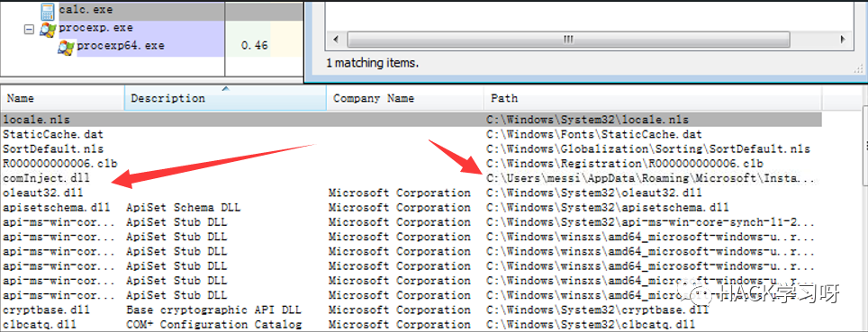868x332 pixels.
Task: Select the R000000000006.clb row
Action: pyautogui.click(x=411, y=164)
